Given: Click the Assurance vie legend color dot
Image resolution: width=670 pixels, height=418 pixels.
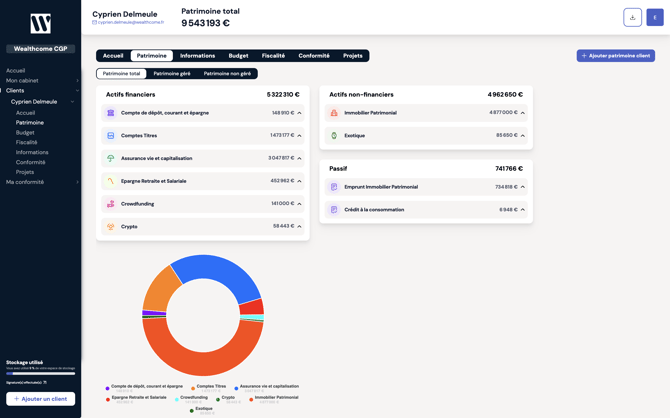Looking at the screenshot, I should pyautogui.click(x=236, y=387).
